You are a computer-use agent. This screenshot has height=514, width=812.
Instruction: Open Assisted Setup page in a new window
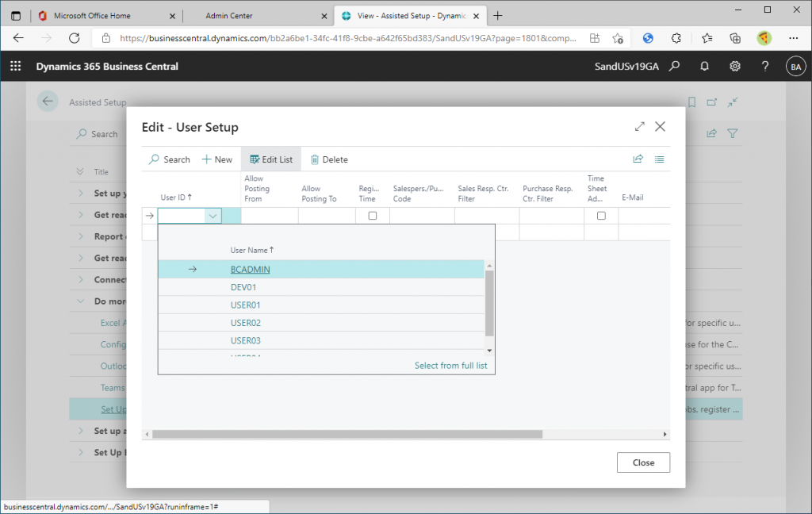click(x=712, y=102)
